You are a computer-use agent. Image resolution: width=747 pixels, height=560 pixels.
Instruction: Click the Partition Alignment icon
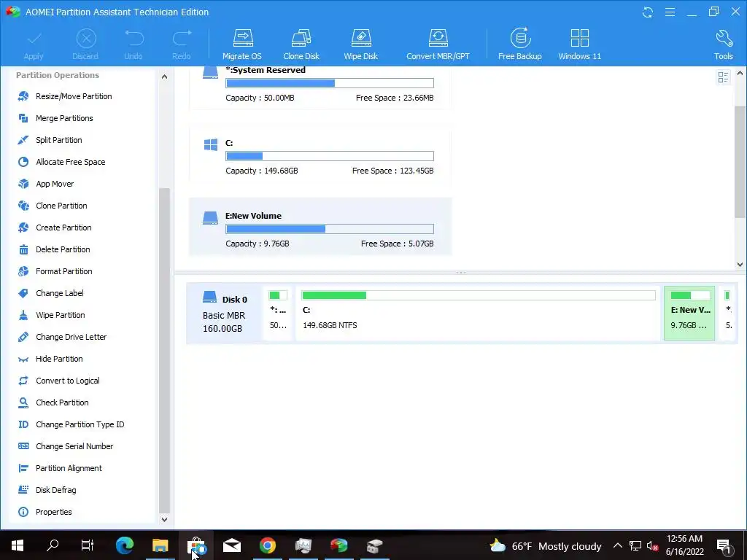coord(23,468)
